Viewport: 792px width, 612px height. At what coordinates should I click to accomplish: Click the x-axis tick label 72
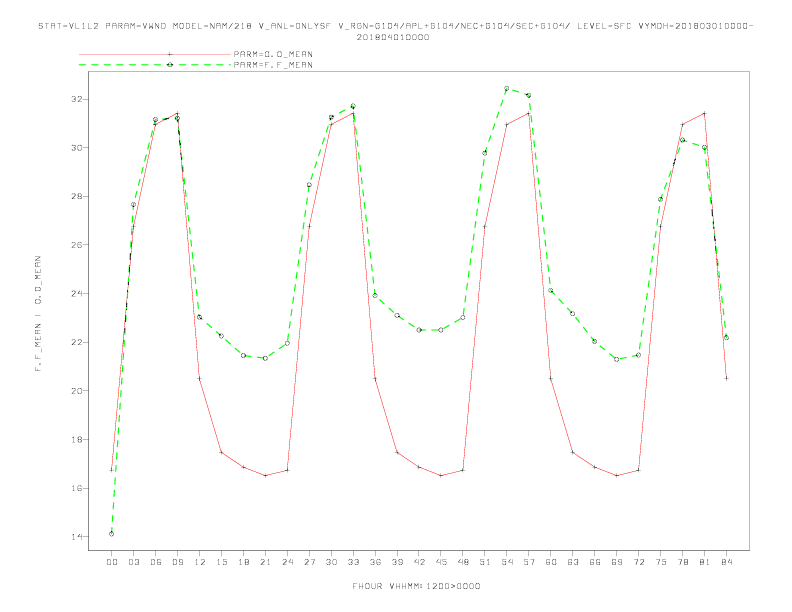[x=638, y=562]
